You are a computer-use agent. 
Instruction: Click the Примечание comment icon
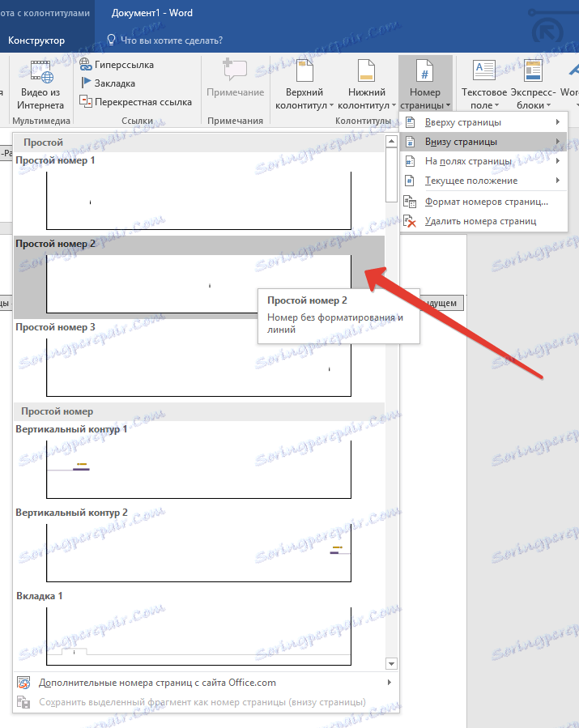click(x=235, y=70)
